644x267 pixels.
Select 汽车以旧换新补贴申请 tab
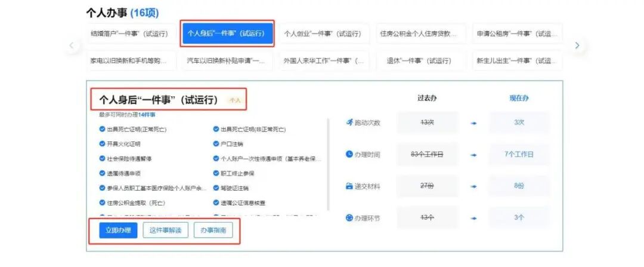coord(227,60)
